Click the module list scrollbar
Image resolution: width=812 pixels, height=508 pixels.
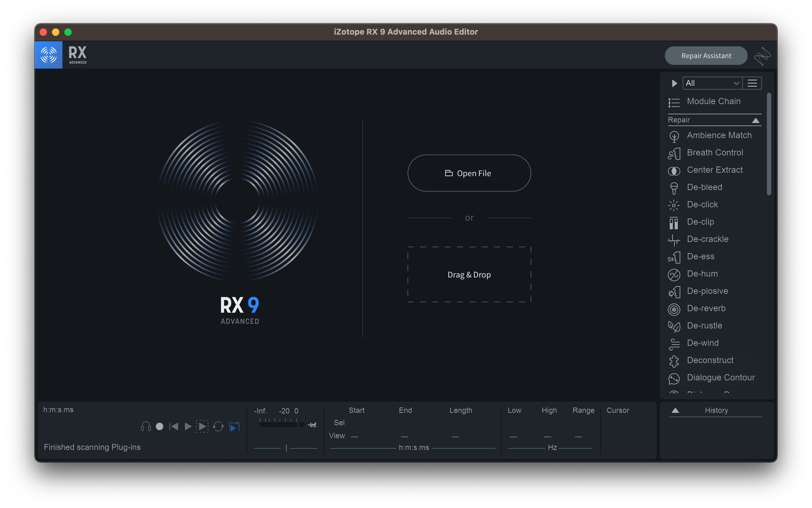point(769,144)
